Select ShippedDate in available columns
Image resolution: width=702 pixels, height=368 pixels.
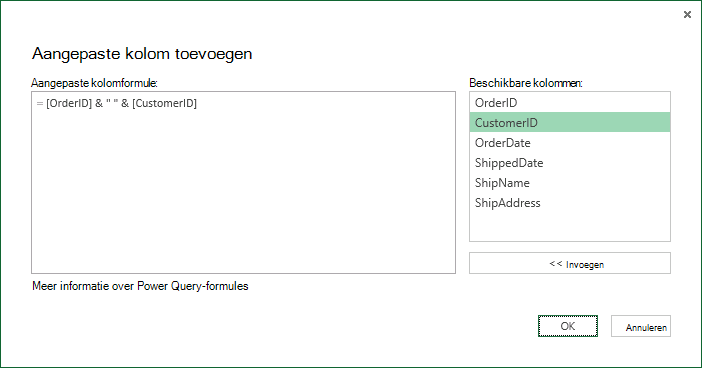pos(569,163)
